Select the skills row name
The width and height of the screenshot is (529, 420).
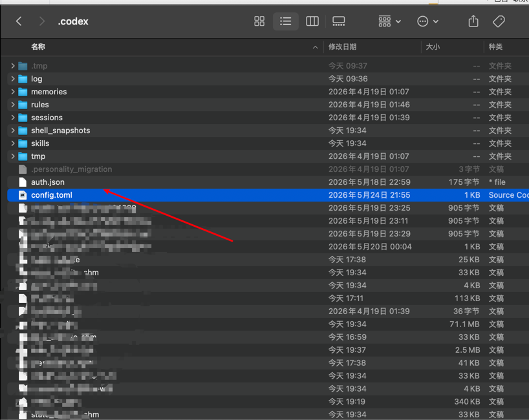[x=40, y=143]
